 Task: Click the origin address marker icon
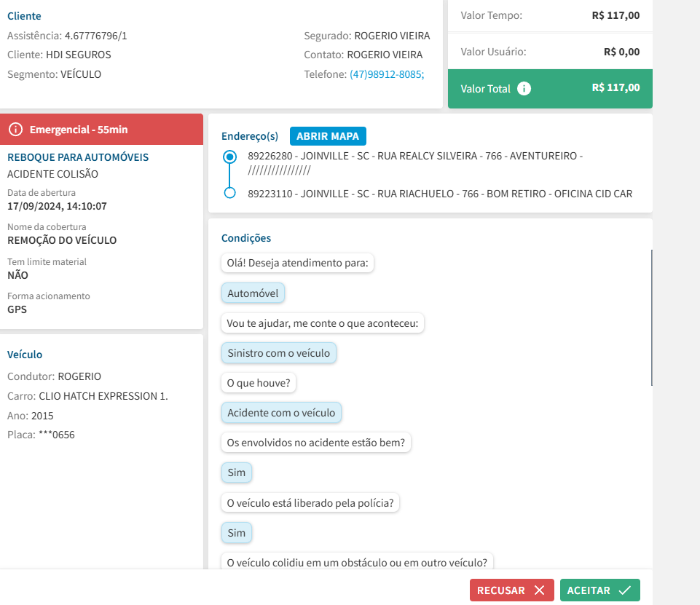pyautogui.click(x=230, y=157)
